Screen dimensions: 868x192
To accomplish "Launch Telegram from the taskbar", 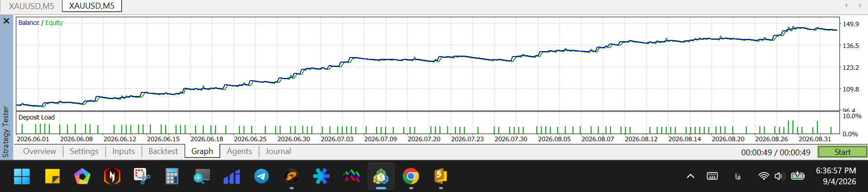I will [262, 176].
